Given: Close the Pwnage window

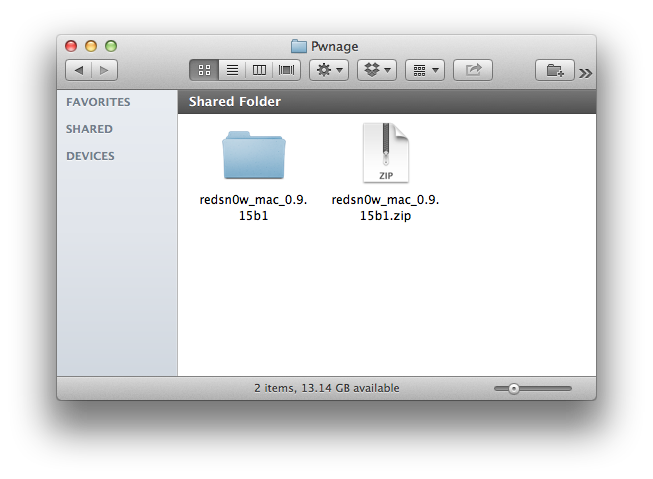Looking at the screenshot, I should [x=71, y=46].
